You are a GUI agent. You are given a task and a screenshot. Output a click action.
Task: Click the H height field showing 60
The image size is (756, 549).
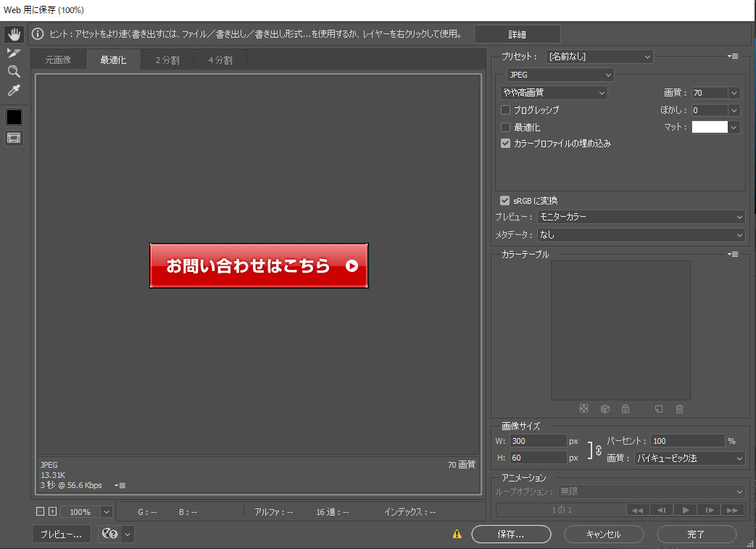click(538, 458)
